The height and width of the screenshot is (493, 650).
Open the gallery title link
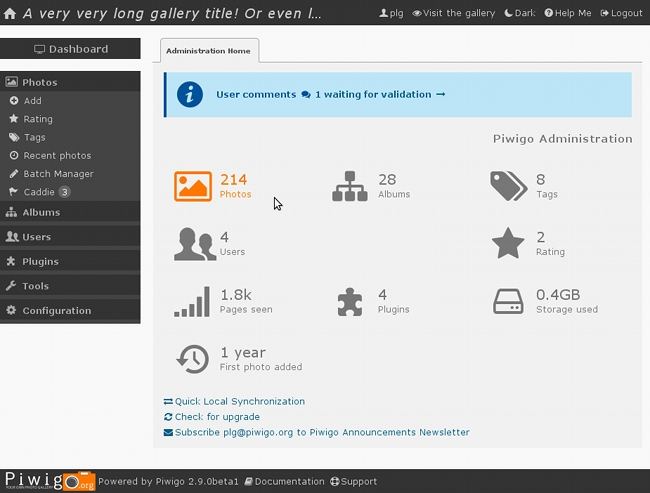(172, 14)
